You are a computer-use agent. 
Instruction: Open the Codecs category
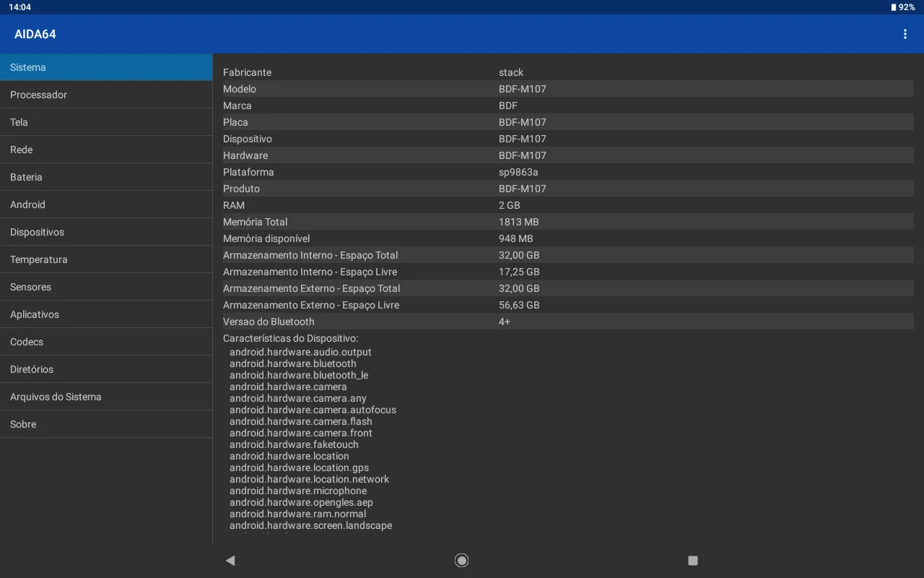click(x=106, y=342)
